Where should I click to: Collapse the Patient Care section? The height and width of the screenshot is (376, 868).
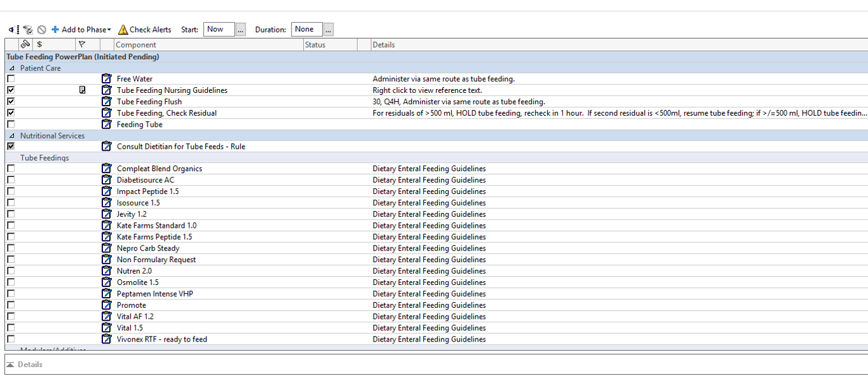tap(11, 68)
